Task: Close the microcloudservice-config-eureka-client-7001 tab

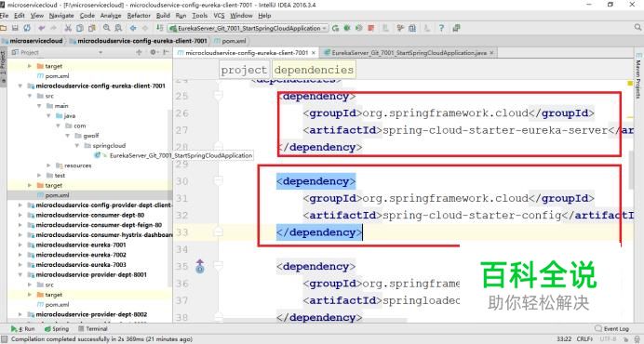Action: pyautogui.click(x=314, y=53)
